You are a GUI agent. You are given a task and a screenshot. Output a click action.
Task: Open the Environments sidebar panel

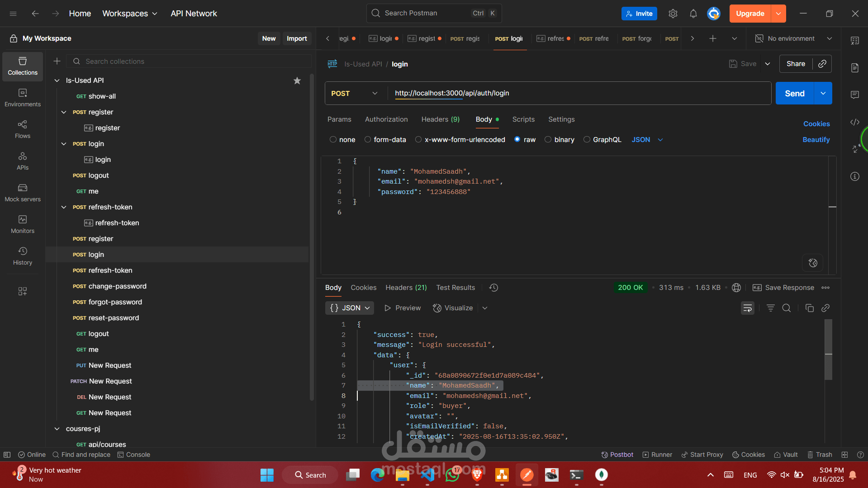pyautogui.click(x=23, y=98)
